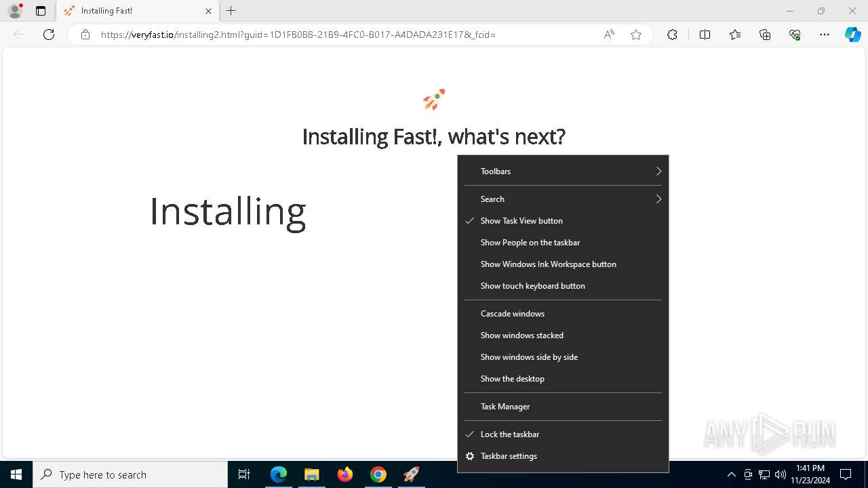This screenshot has height=488, width=868.
Task: Open the browser profile icon
Action: 15,11
